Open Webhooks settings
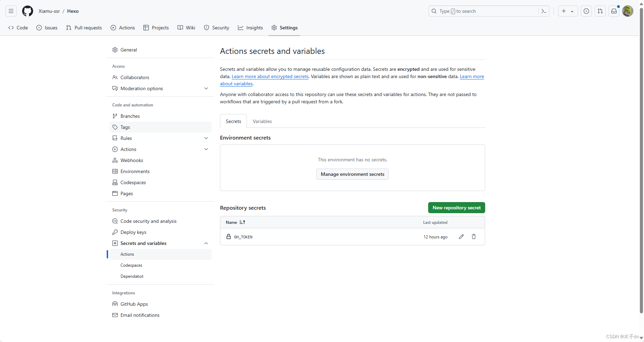 click(x=161, y=160)
